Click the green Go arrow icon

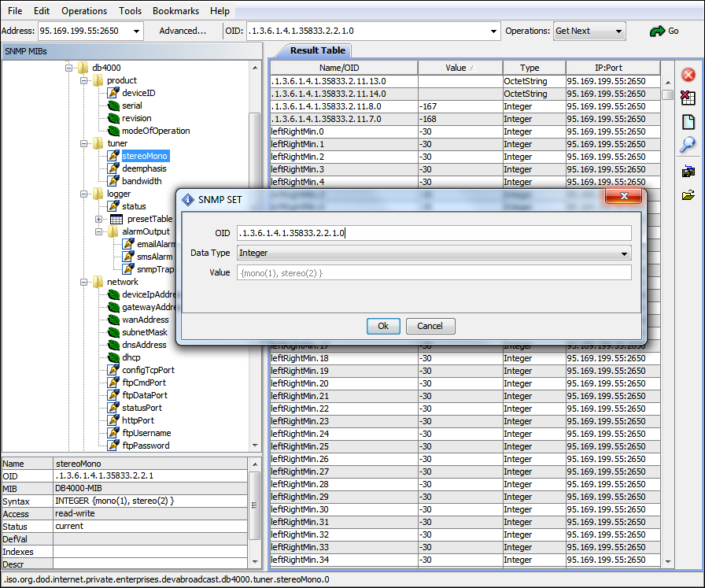point(657,31)
